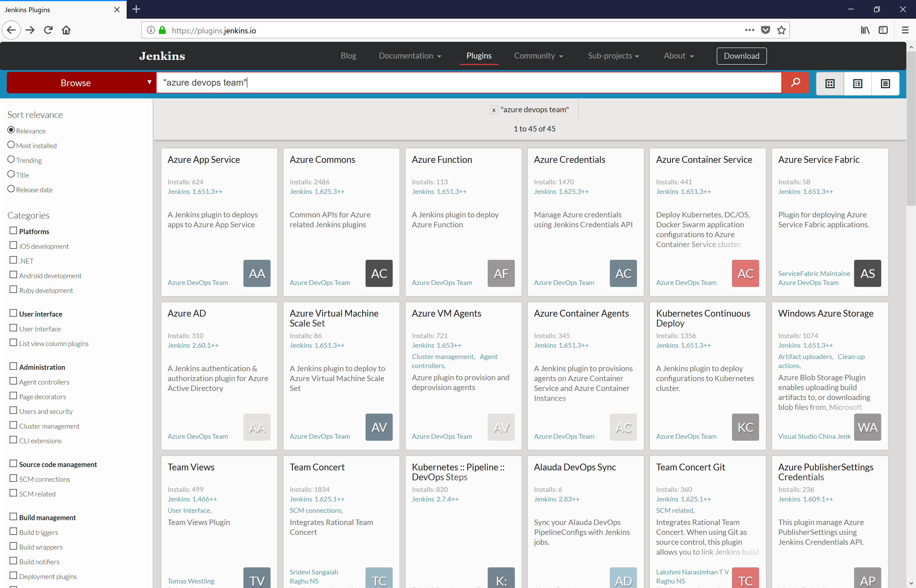
Task: Close the Jenkins Plugins tab
Action: (x=117, y=10)
